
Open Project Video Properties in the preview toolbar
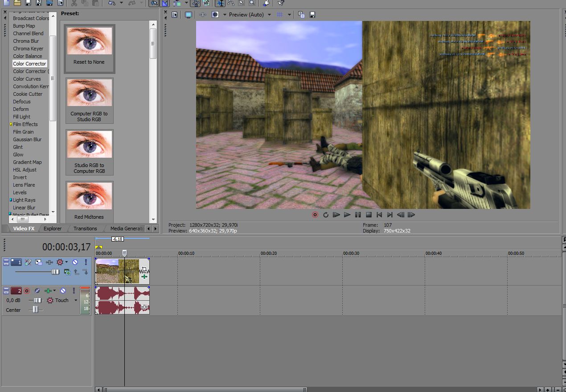pyautogui.click(x=174, y=15)
